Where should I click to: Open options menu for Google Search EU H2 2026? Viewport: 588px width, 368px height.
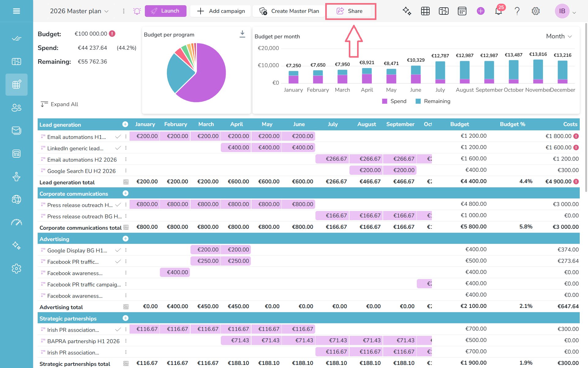point(126,171)
